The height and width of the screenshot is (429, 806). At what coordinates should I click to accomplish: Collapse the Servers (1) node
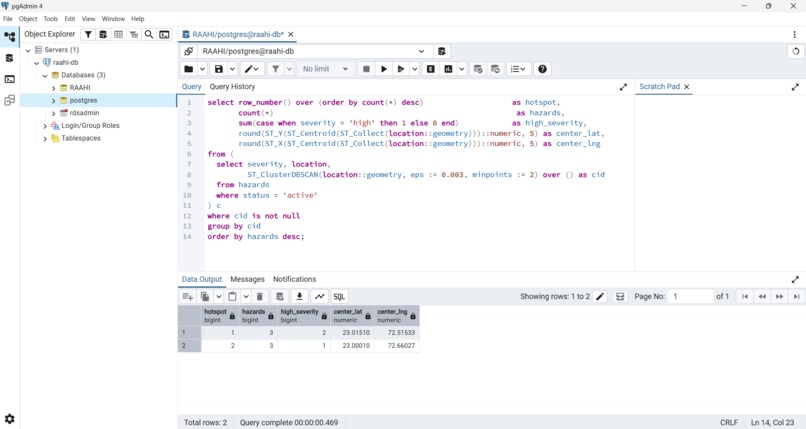pos(28,50)
